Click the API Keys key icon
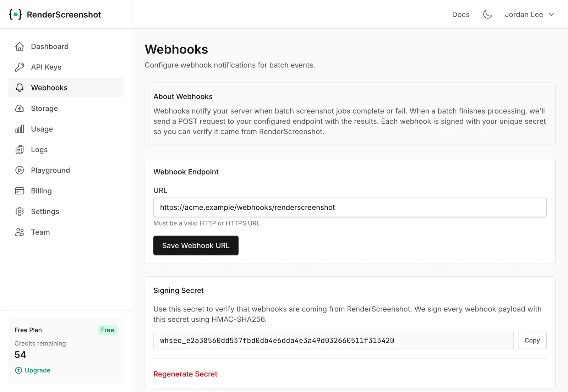Viewport: 568px width, 392px height. click(x=20, y=67)
